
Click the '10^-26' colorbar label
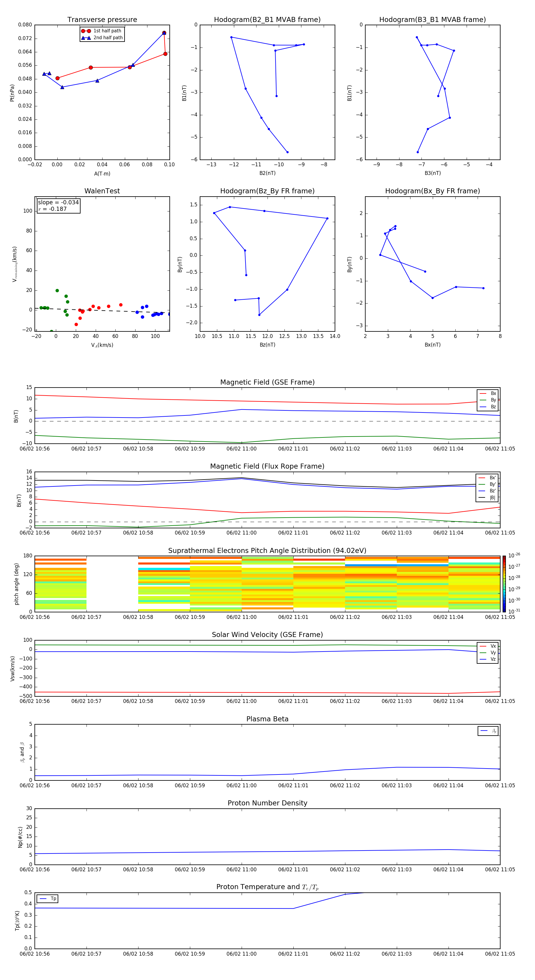pos(514,555)
